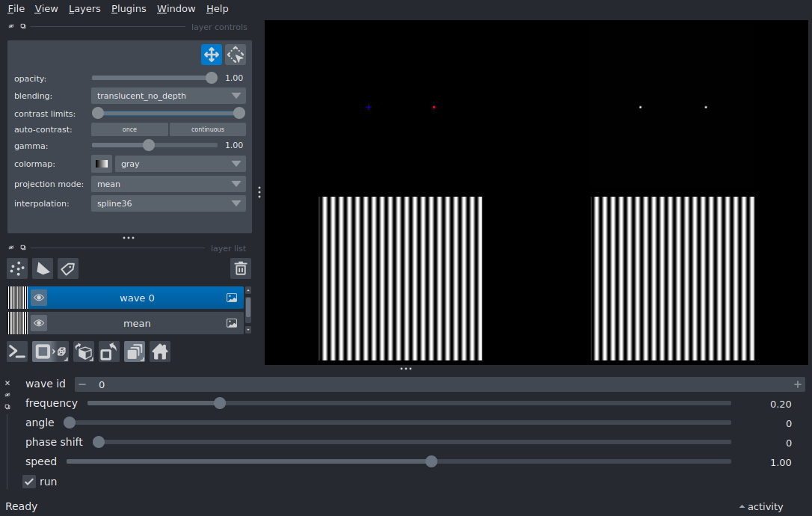
Task: Click the roll dimensions cube icon
Action: (x=84, y=351)
